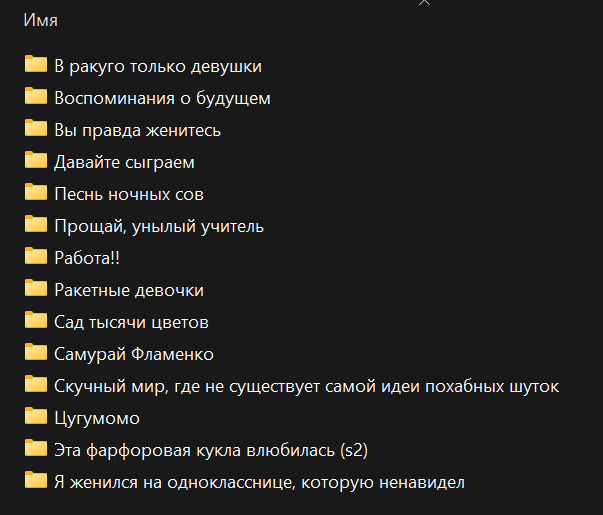The width and height of the screenshot is (603, 515).
Task: Select the folder icon next to «Цугумомо»
Action: [x=36, y=417]
